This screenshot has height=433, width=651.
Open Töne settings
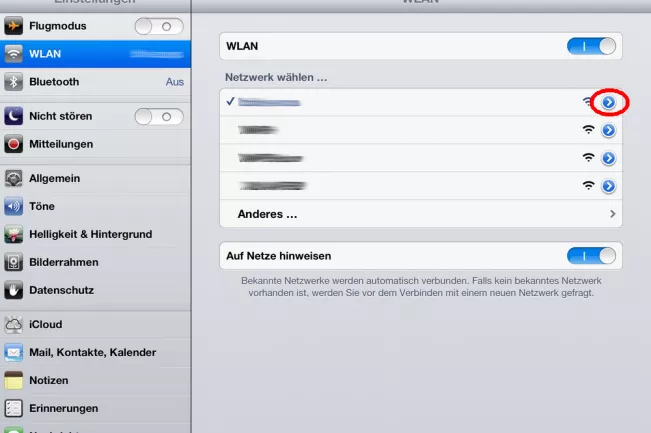[95, 206]
